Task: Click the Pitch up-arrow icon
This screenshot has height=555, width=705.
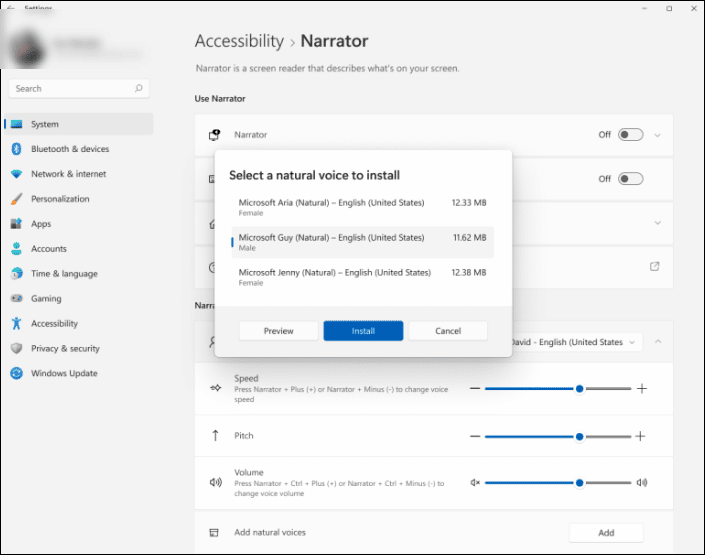Action: (215, 435)
